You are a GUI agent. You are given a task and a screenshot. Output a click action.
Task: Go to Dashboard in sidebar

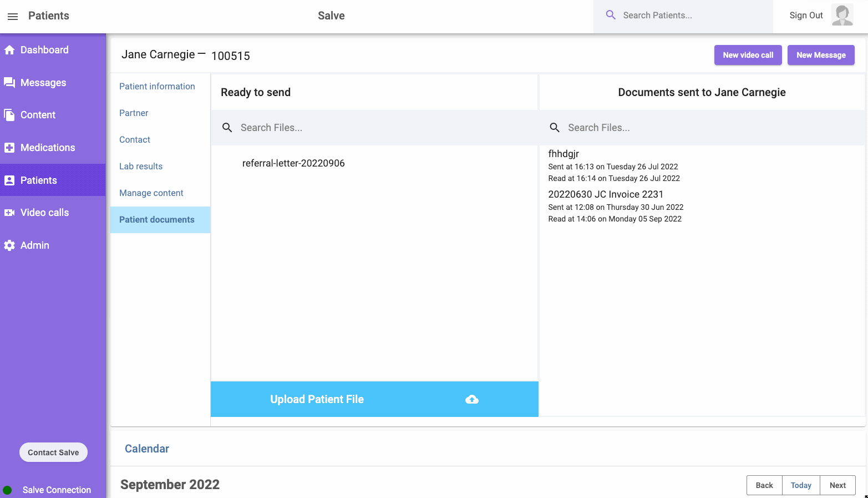(x=53, y=50)
